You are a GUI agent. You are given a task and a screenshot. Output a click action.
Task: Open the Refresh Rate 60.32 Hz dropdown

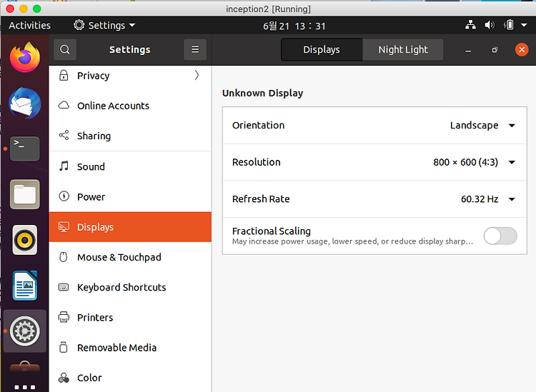tap(488, 199)
